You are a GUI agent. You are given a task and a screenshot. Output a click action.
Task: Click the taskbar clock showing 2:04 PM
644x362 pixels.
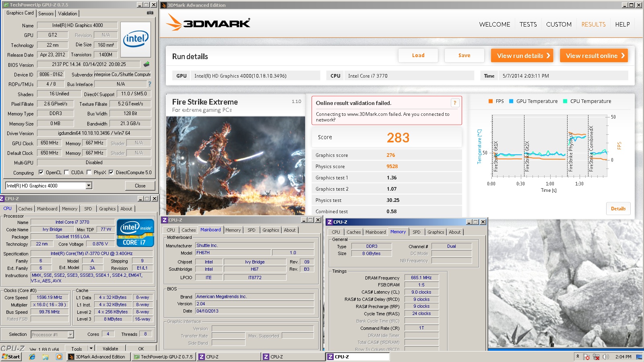click(623, 357)
